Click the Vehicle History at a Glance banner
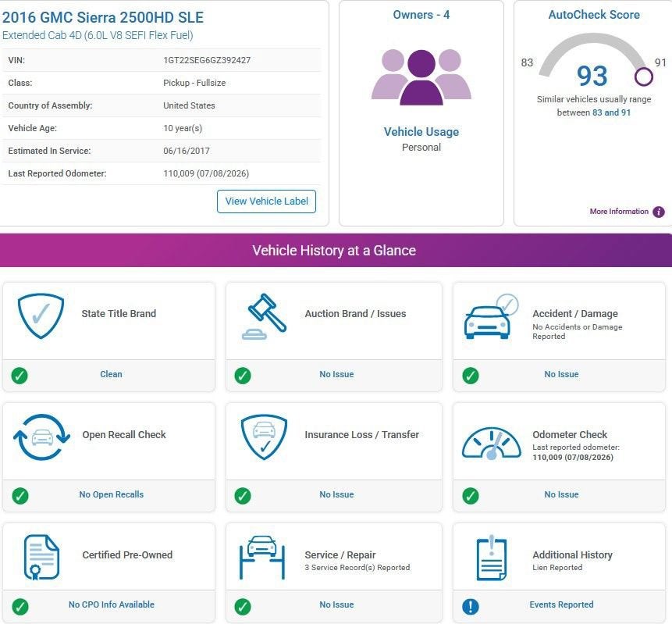 tap(336, 251)
